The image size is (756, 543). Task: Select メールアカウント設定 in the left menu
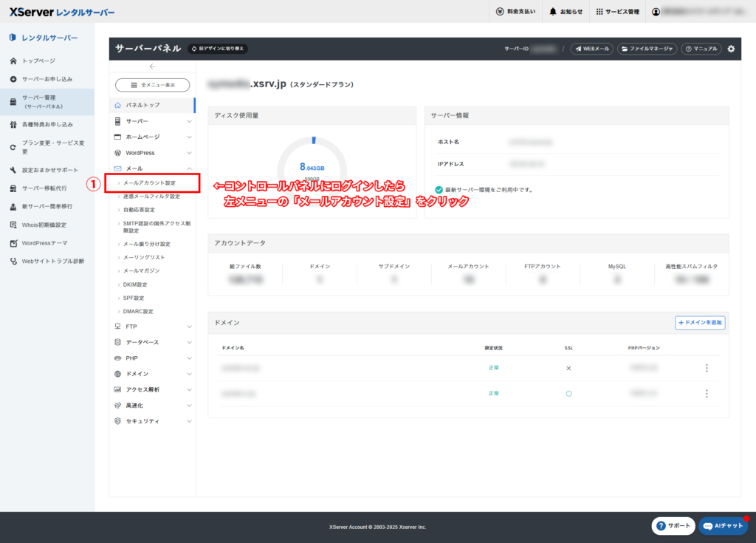[x=149, y=182]
